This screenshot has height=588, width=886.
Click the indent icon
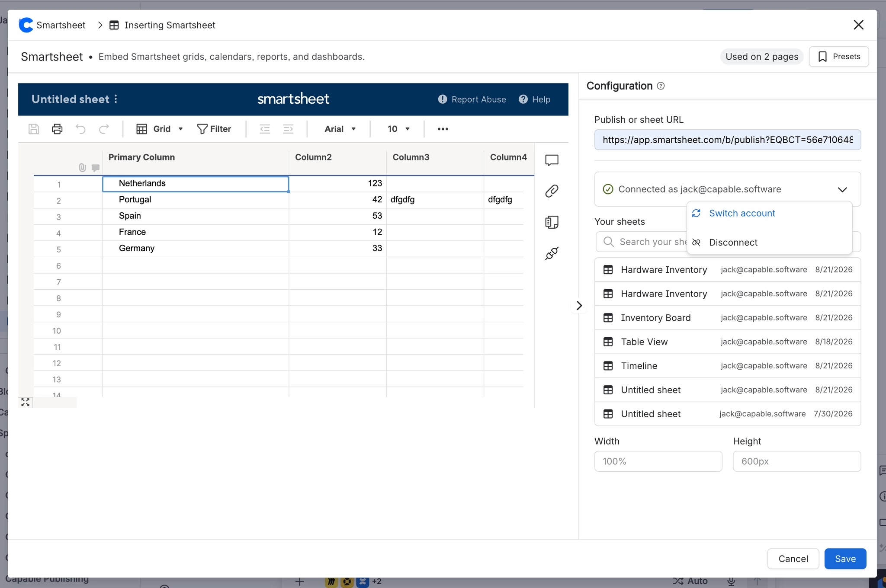click(x=288, y=129)
